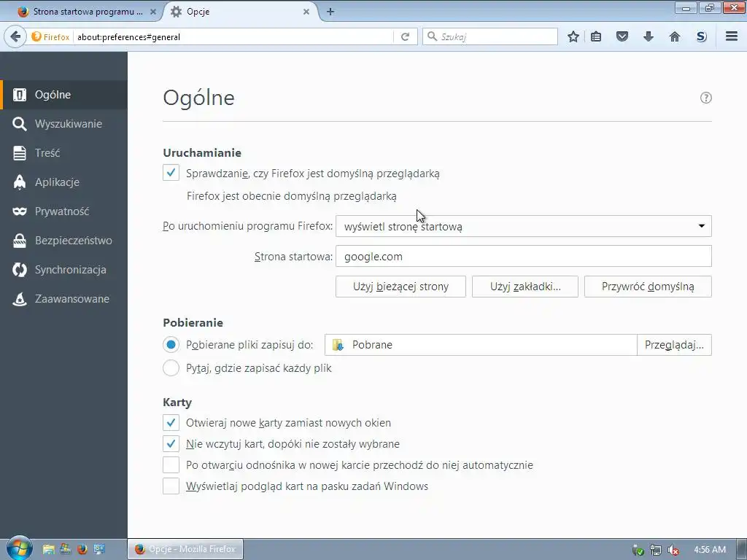Image resolution: width=747 pixels, height=560 pixels.
Task: Show bookmarks list icon in toolbar
Action: [x=596, y=36]
